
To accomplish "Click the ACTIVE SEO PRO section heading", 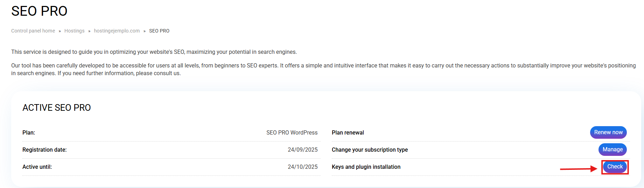I will coord(56,108).
